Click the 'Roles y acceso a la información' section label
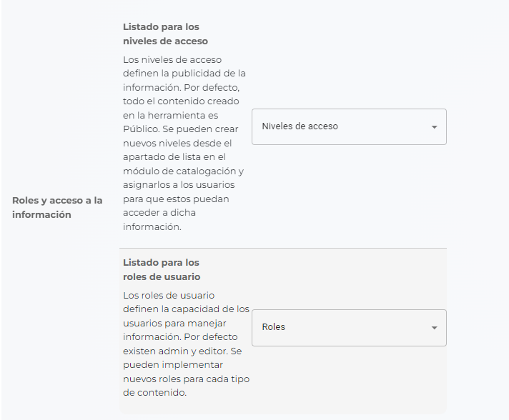Viewport: 509px width, 420px height. 57,207
